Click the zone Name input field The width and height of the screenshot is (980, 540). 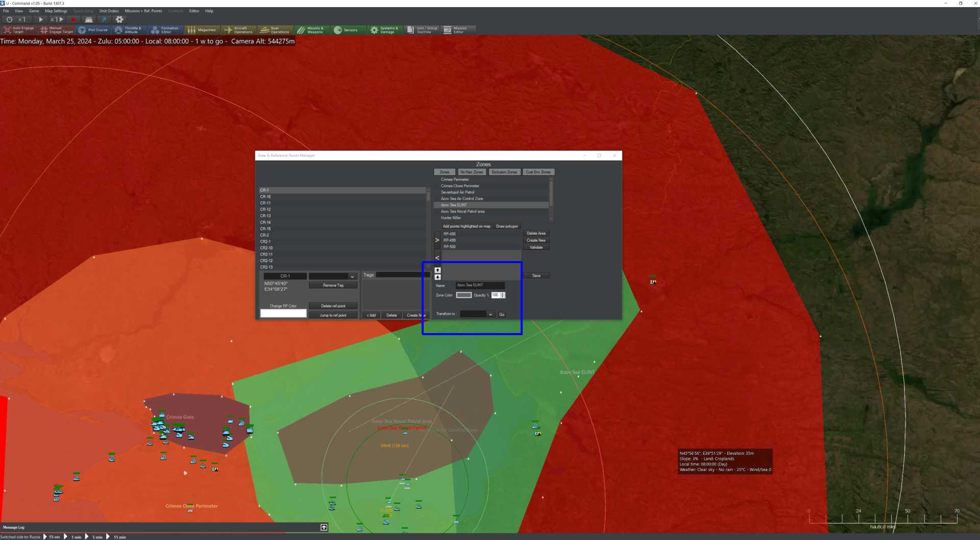[x=480, y=285]
